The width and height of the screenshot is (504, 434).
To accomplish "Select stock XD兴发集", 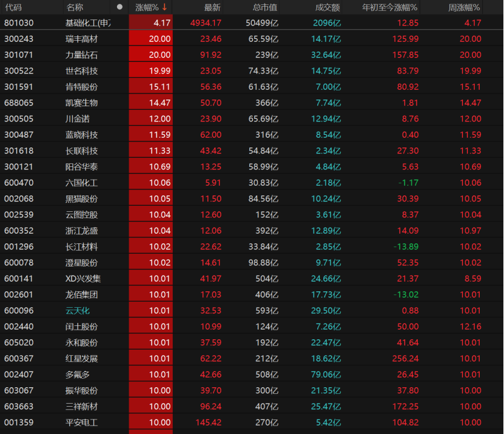I will point(83,279).
